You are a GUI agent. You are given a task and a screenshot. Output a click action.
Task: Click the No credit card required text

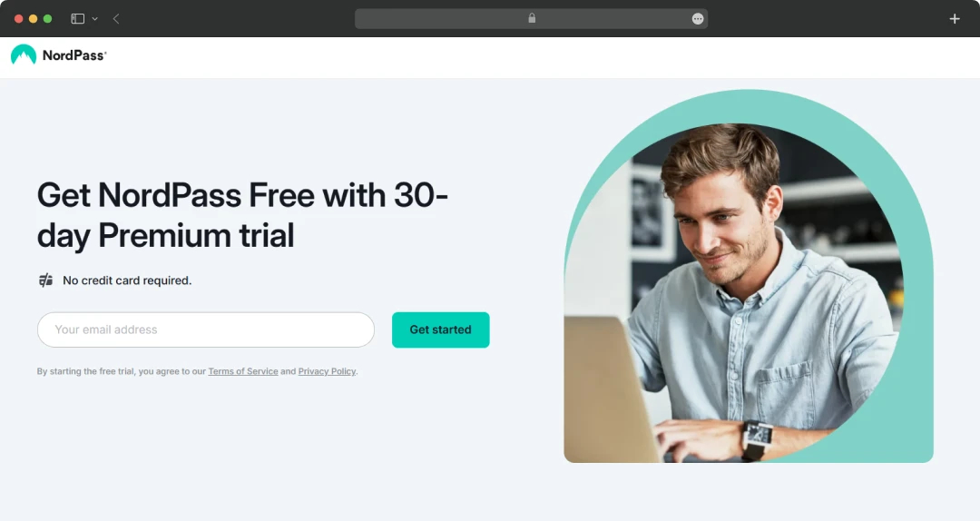tap(127, 280)
